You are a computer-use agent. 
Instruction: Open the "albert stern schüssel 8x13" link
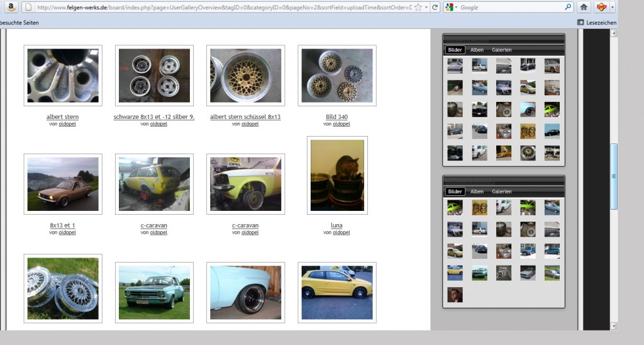(245, 117)
